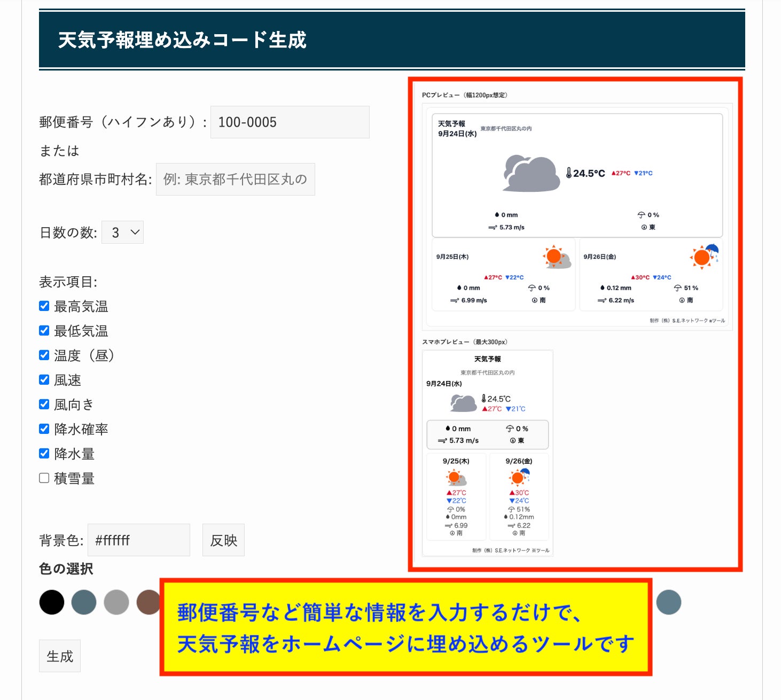Click the 9/26(金) sun icon in smartphone preview
This screenshot has height=700, width=781.
[x=519, y=476]
